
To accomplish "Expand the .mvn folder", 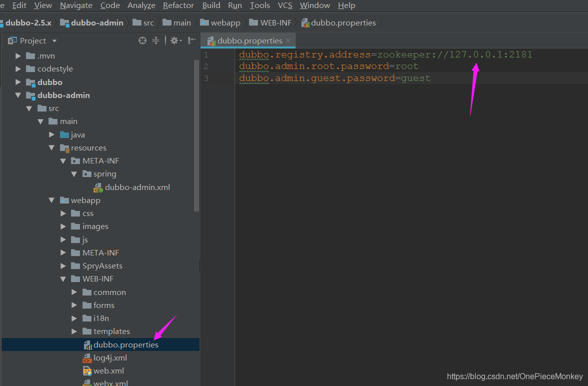I will [17, 56].
